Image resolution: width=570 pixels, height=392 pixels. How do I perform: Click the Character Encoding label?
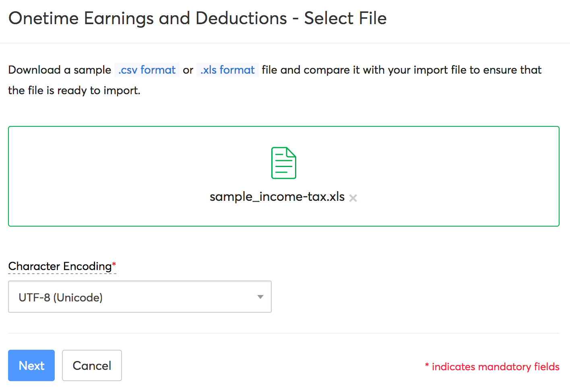click(x=59, y=266)
